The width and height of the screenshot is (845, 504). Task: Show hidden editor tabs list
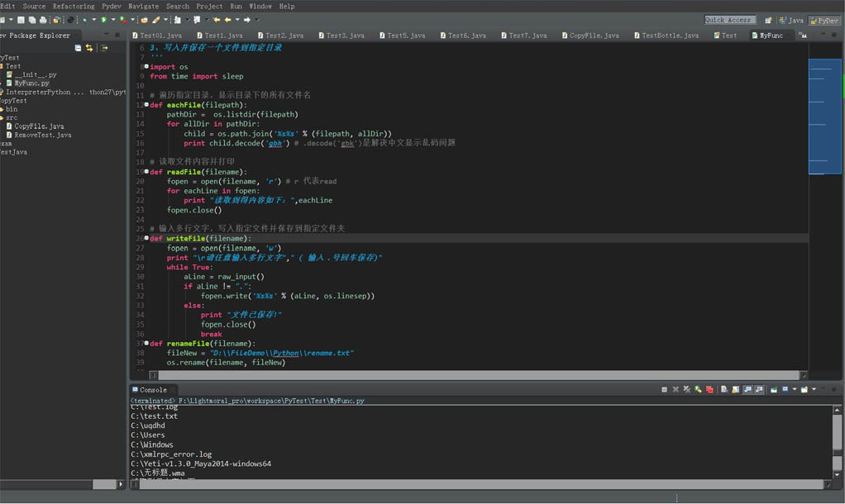pos(804,36)
